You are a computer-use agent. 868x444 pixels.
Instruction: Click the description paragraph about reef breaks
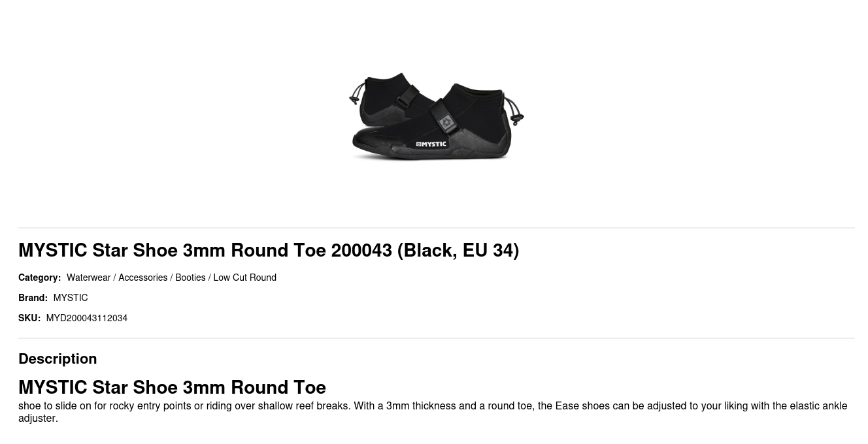pos(433,406)
